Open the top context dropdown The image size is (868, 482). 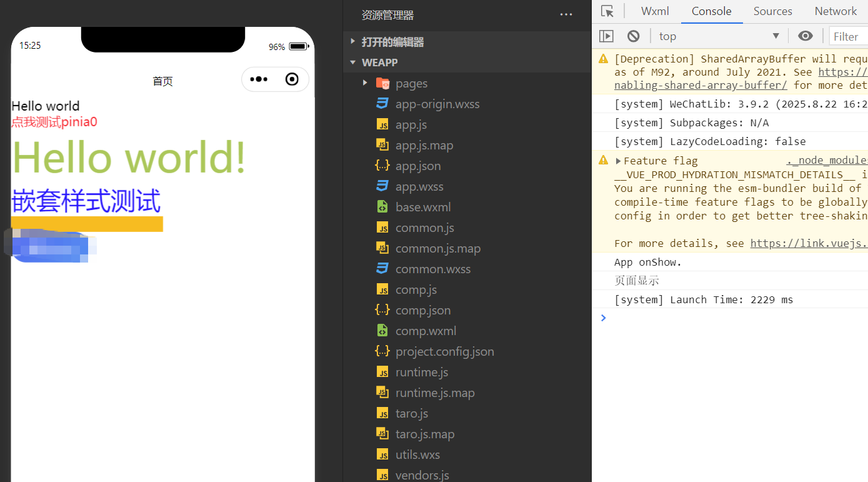coord(719,36)
